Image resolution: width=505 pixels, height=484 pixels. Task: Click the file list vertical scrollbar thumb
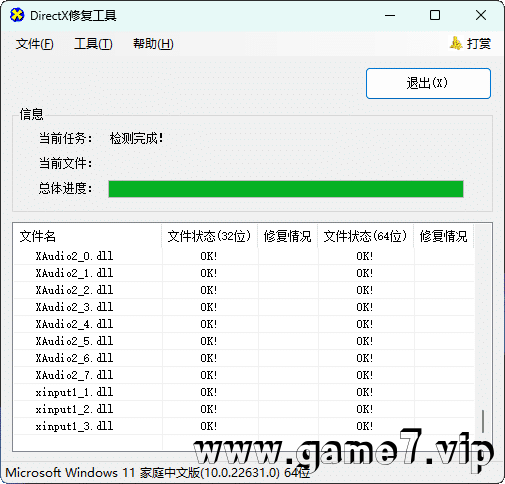point(483,422)
